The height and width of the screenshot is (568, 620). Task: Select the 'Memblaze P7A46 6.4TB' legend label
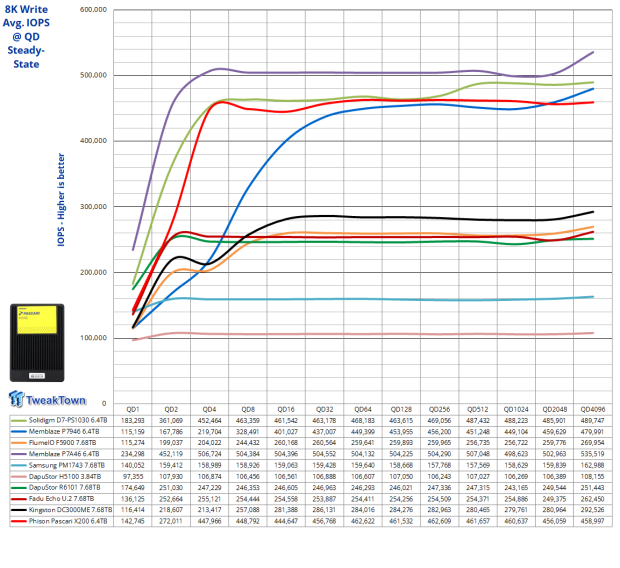[64, 454]
